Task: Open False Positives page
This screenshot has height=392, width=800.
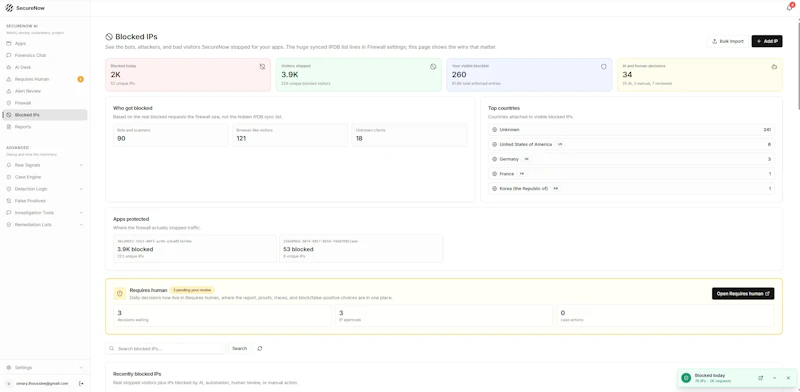Action: pos(45,201)
